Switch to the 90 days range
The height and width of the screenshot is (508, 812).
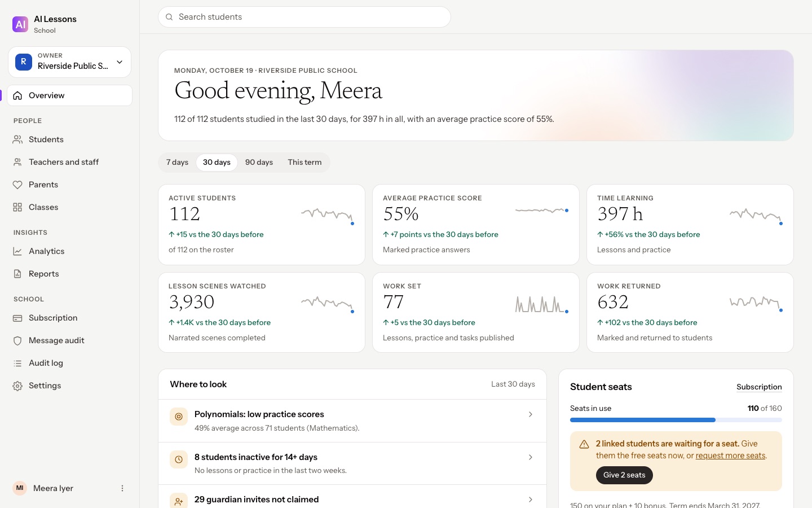[x=259, y=162]
